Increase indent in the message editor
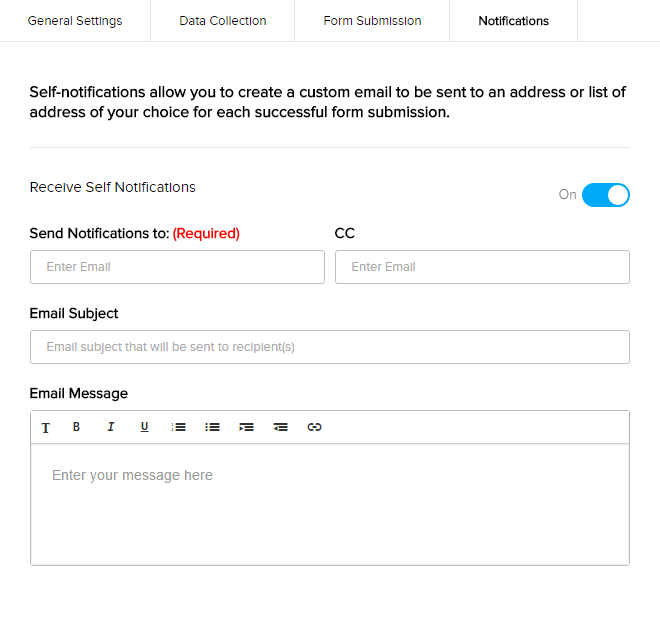 pos(246,427)
